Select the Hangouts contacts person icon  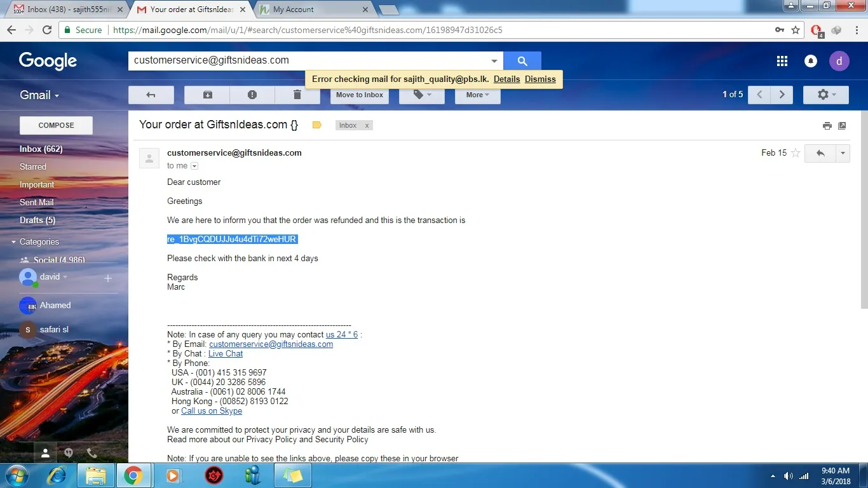click(x=45, y=453)
